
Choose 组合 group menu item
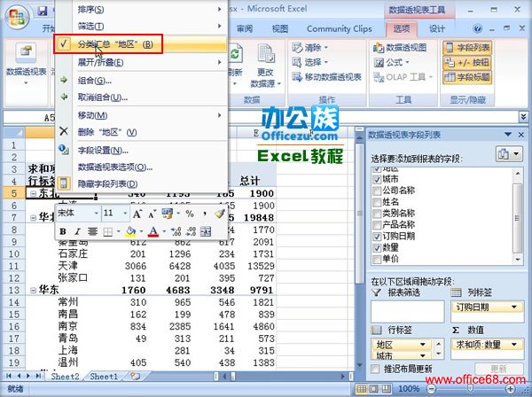(x=141, y=81)
